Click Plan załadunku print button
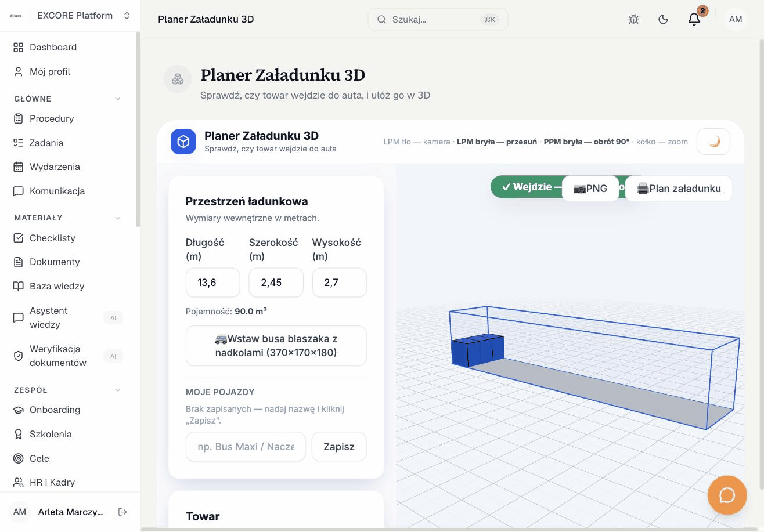 click(x=679, y=189)
